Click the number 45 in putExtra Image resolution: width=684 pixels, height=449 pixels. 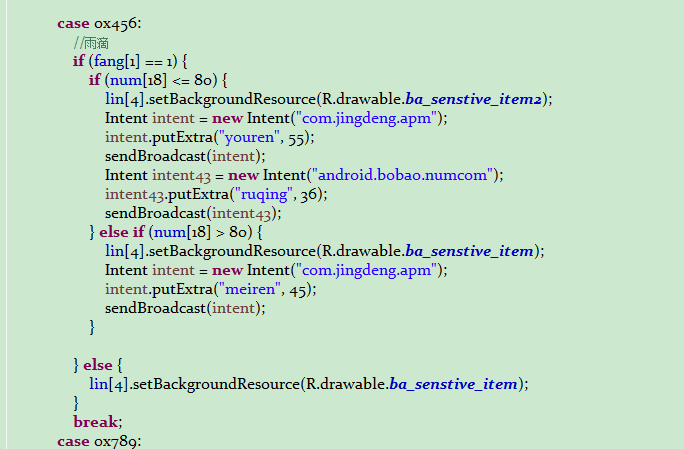[x=300, y=289]
